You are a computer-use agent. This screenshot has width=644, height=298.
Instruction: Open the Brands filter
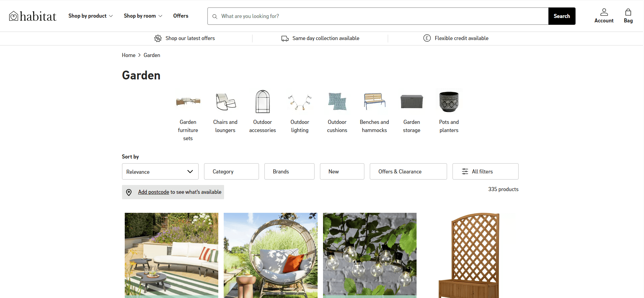point(289,171)
